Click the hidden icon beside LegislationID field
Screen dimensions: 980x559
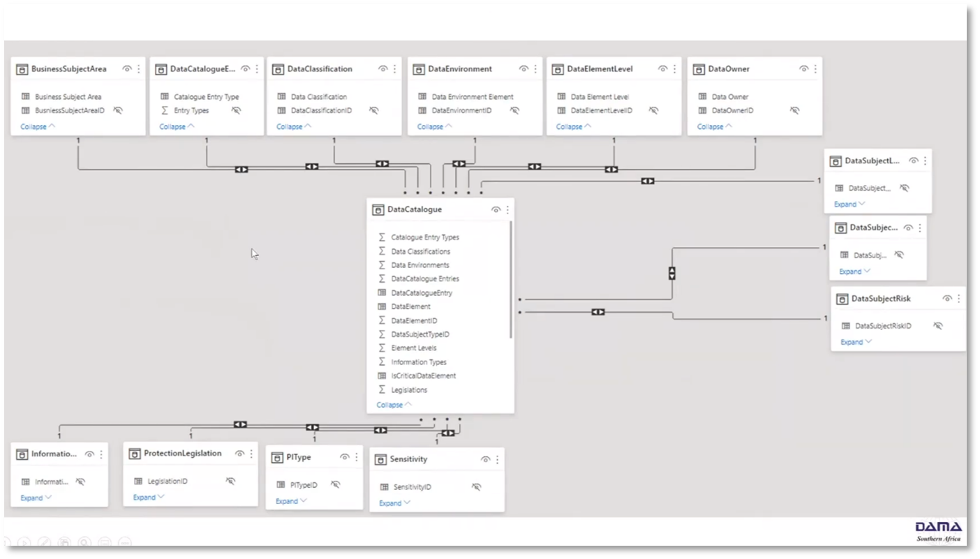coord(230,481)
